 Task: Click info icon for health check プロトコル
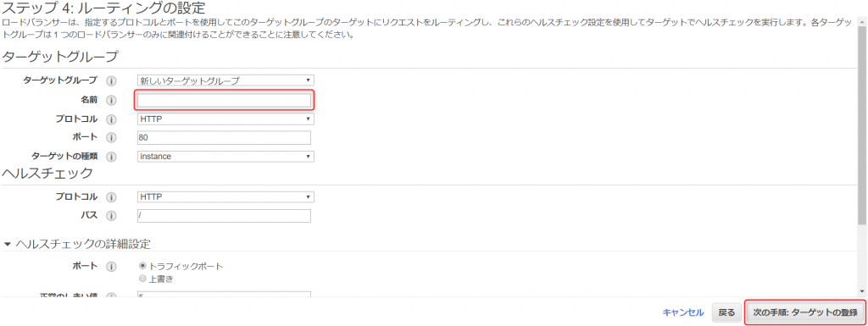point(111,197)
